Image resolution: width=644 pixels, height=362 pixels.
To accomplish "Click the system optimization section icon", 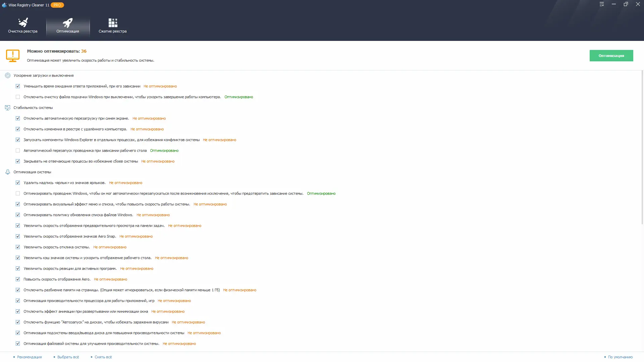I will [x=8, y=172].
